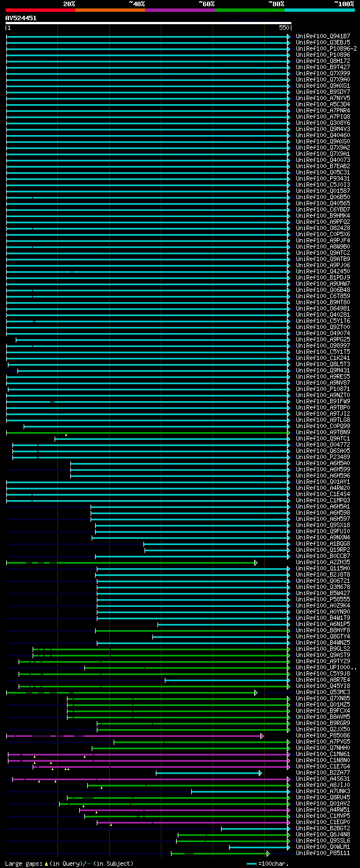The image size is (360, 868).
Task: Select label UniRef100_Q9M4V3
Action: point(323,129)
